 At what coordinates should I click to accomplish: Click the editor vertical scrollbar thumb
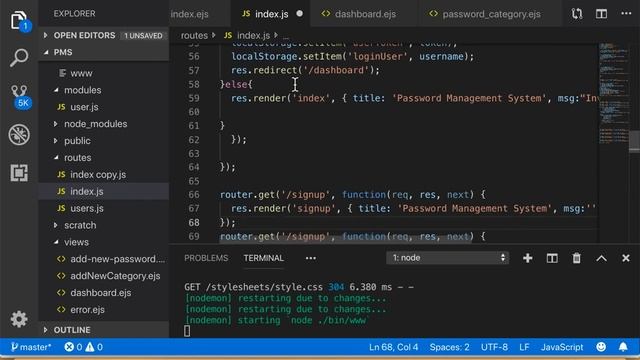click(x=634, y=141)
